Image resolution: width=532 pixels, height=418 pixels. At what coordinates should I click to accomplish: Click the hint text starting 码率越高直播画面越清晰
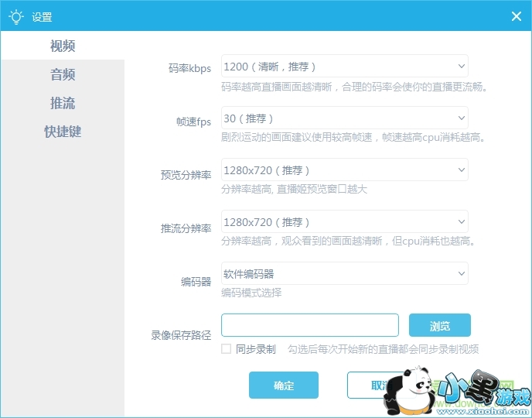pyautogui.click(x=355, y=87)
